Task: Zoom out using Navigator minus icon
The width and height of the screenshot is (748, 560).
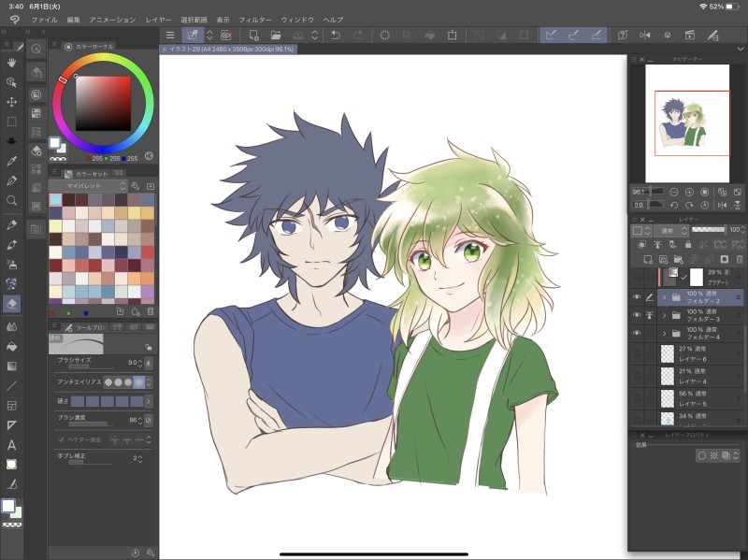Action: 673,192
